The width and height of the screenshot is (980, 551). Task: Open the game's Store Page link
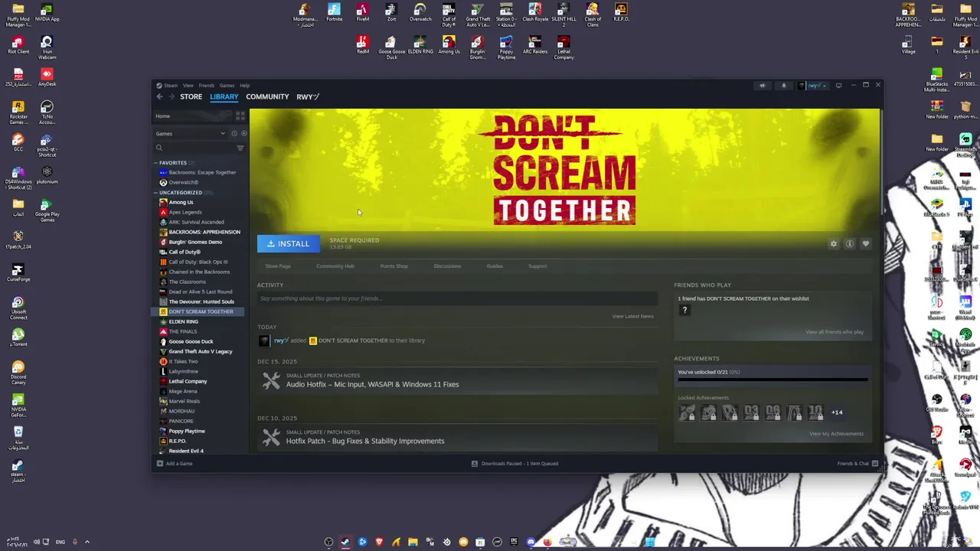tap(278, 266)
